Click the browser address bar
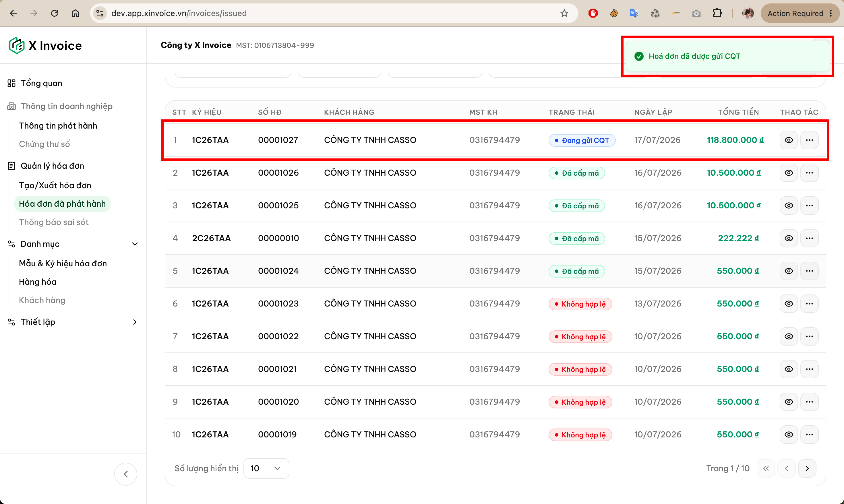Viewport: 844px width, 504px height. [333, 13]
